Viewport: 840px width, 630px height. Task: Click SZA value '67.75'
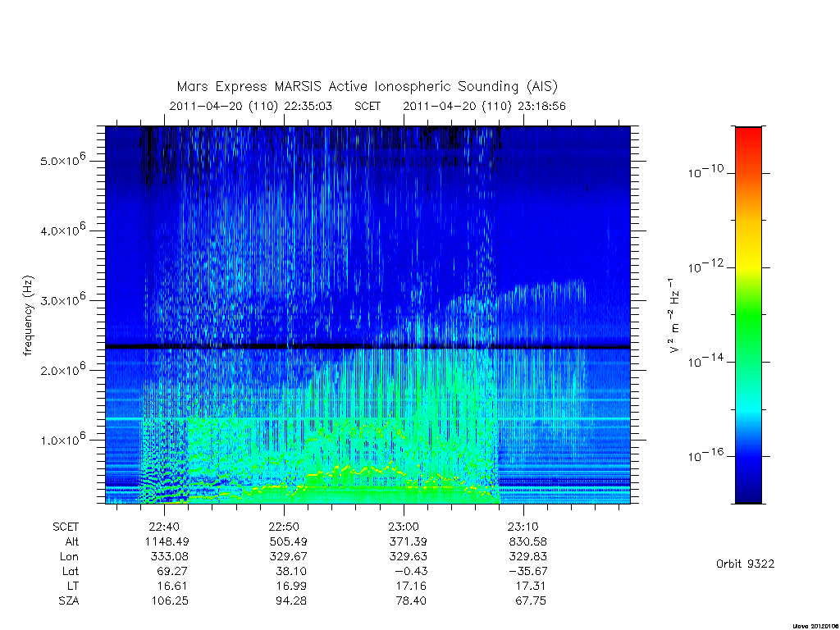[x=531, y=601]
